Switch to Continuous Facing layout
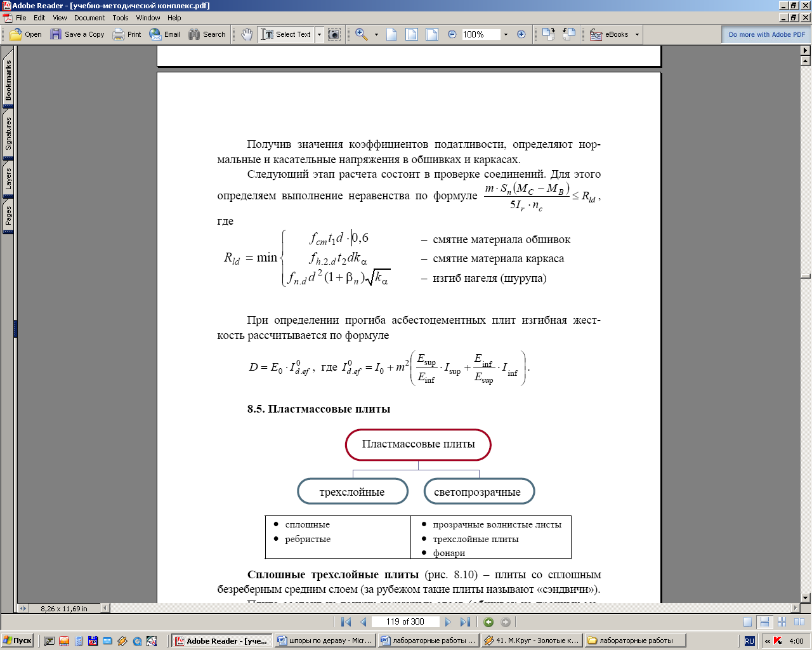The height and width of the screenshot is (650, 812). pos(782,622)
